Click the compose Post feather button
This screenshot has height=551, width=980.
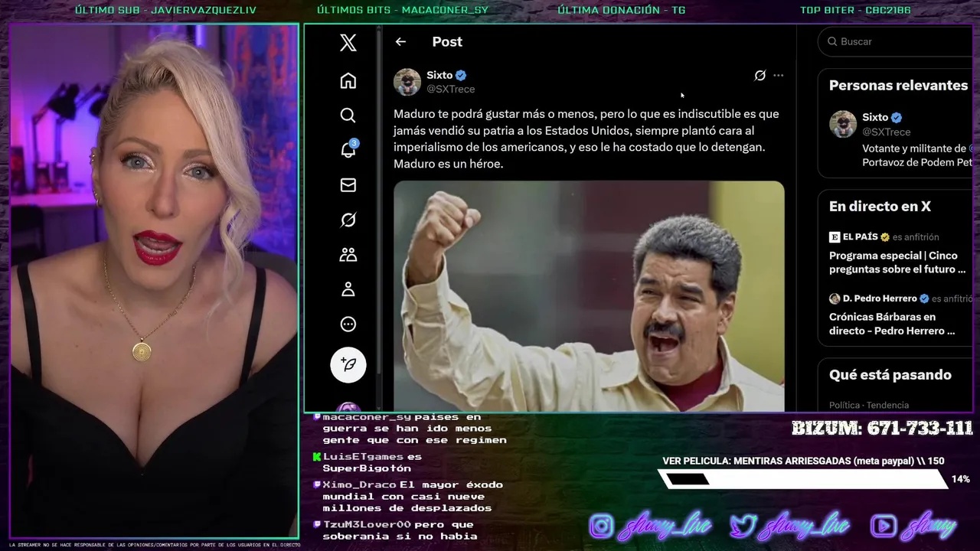pos(348,364)
